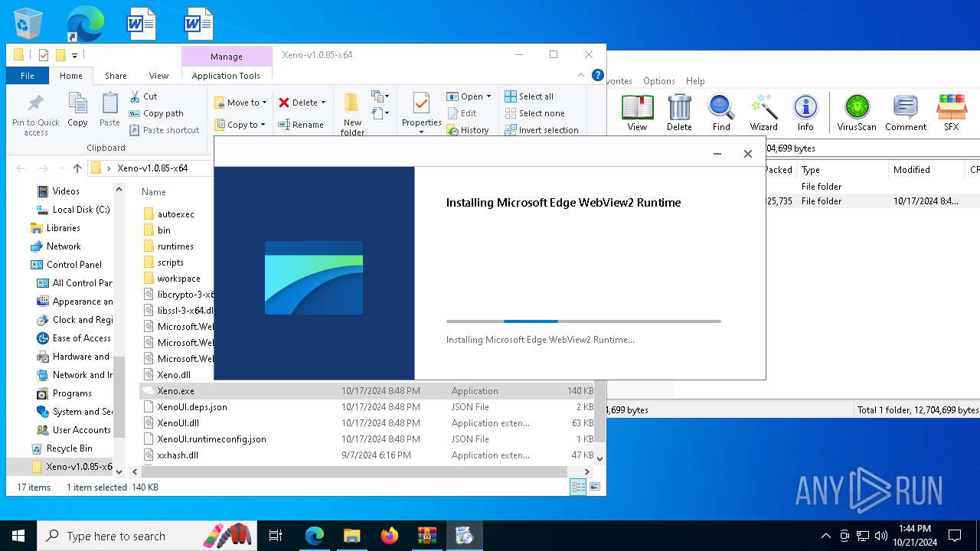Open the File tab in Explorer

[x=28, y=76]
